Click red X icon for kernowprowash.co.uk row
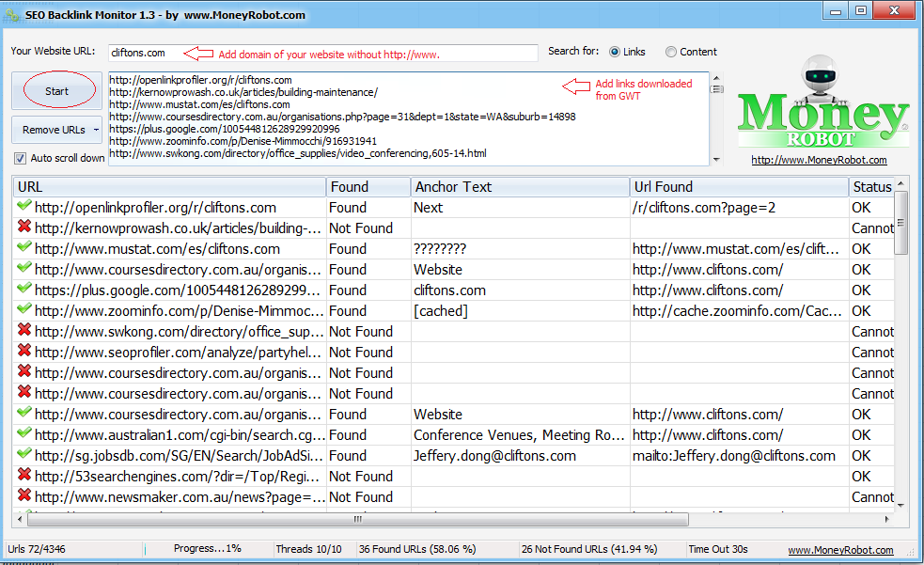 click(24, 228)
